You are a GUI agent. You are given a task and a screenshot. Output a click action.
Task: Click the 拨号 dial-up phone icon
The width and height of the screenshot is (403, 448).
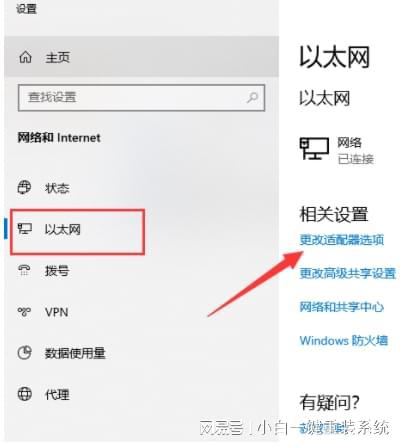point(24,270)
